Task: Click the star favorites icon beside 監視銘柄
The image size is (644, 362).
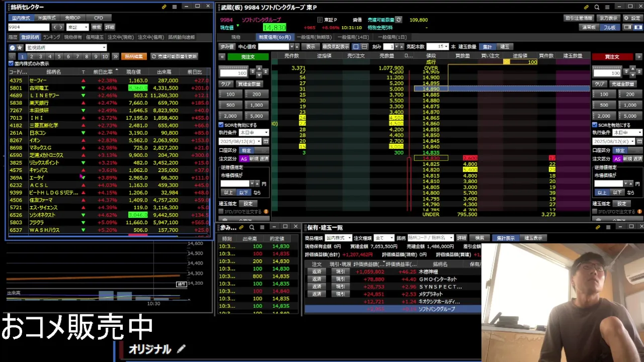Action: pyautogui.click(x=20, y=48)
